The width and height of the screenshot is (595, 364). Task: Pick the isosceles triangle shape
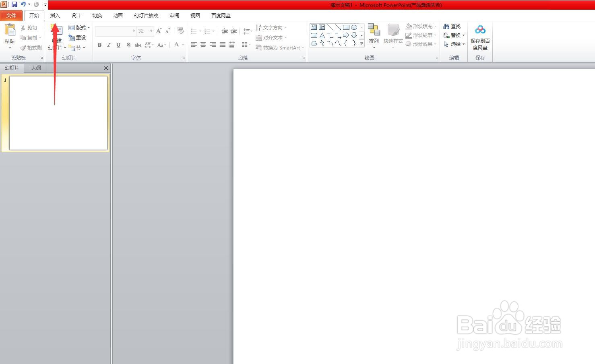click(x=322, y=35)
